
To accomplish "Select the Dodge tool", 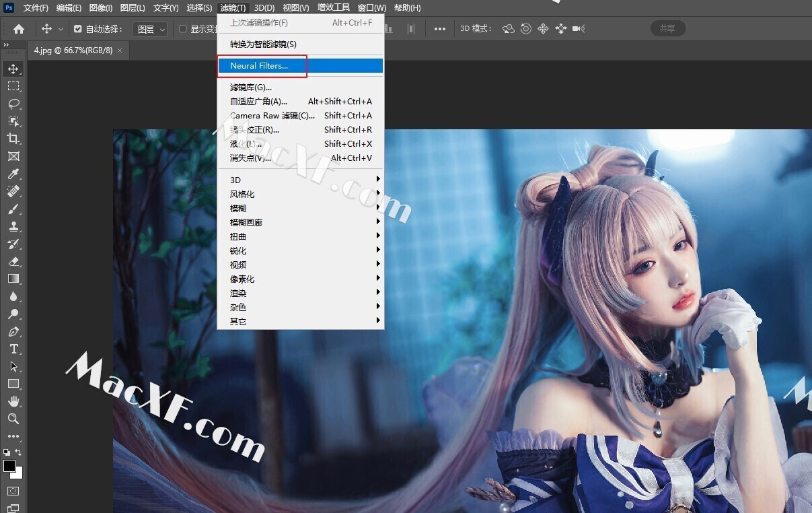I will click(13, 314).
